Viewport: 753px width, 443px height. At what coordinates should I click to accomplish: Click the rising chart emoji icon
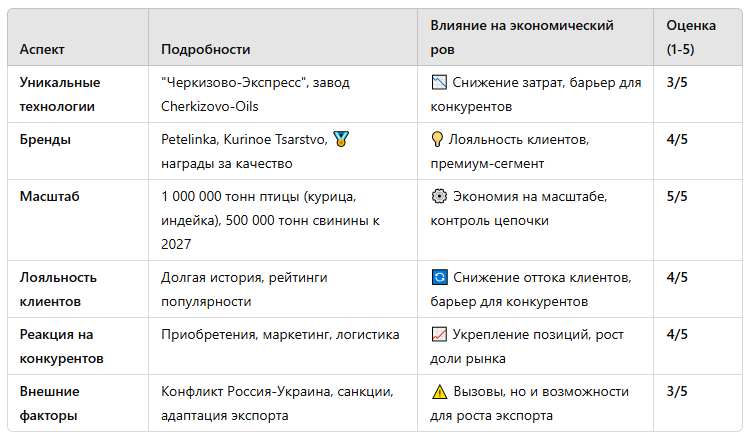(x=439, y=334)
